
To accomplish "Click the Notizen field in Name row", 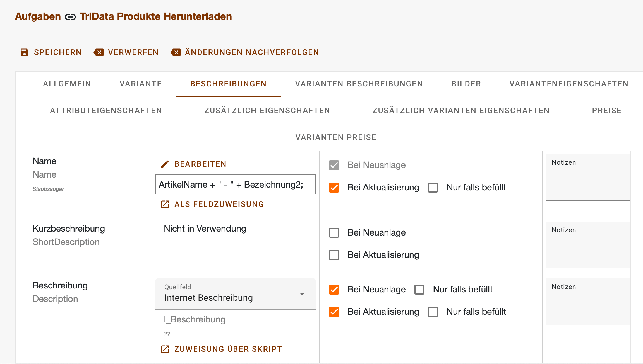I will point(588,178).
